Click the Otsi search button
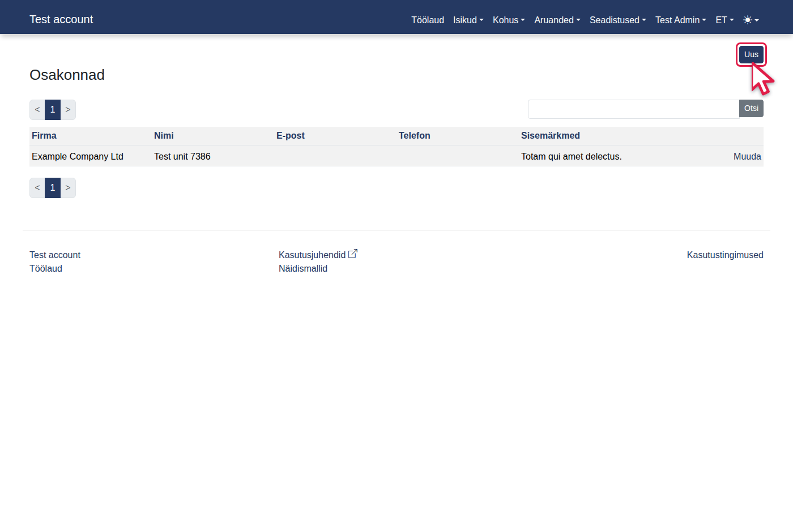793x532 pixels. 751,109
